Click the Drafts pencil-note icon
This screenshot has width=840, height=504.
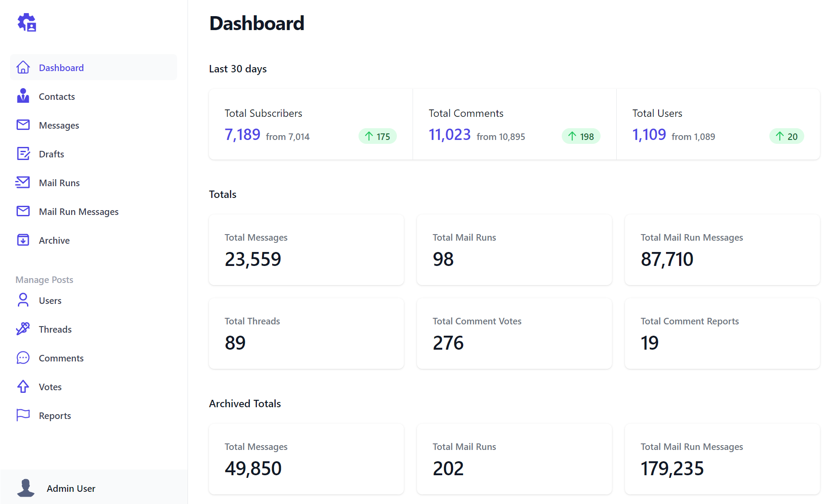pos(23,153)
